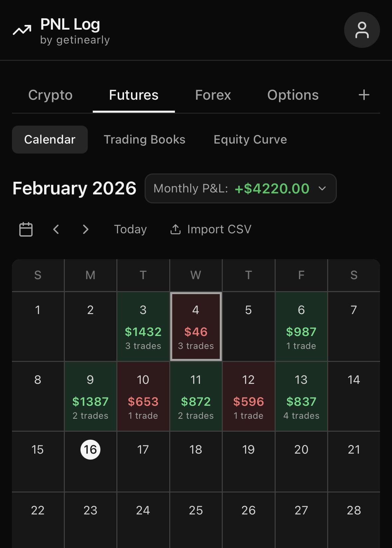Click the PNL Log trending arrow logo

[x=22, y=30]
